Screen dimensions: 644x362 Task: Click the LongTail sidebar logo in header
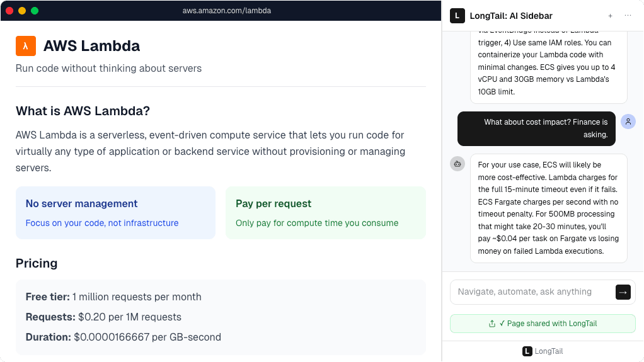pos(457,16)
